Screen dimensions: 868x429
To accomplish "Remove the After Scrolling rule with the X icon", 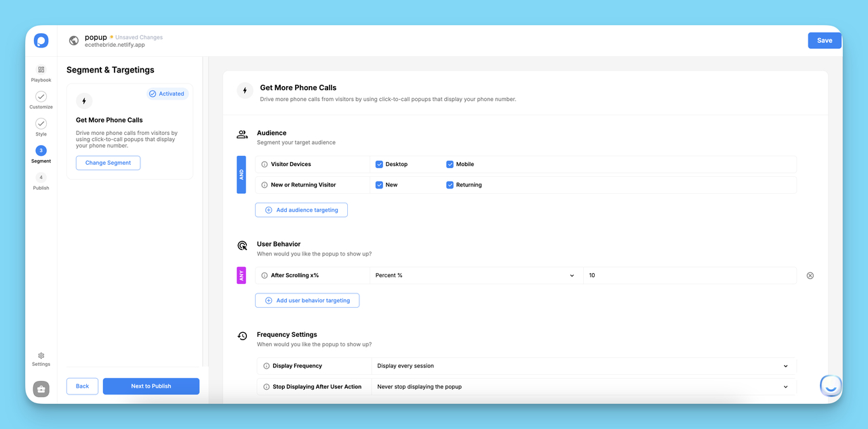I will point(810,276).
